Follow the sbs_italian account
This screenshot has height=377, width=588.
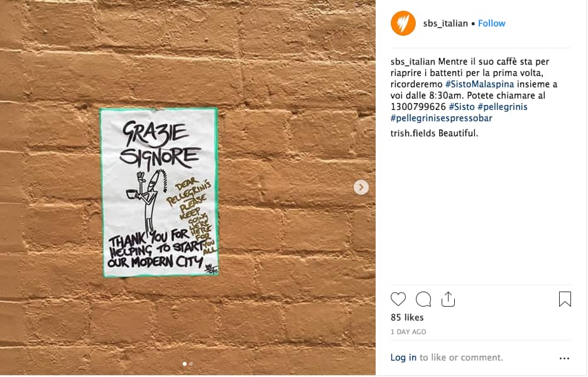click(x=492, y=23)
